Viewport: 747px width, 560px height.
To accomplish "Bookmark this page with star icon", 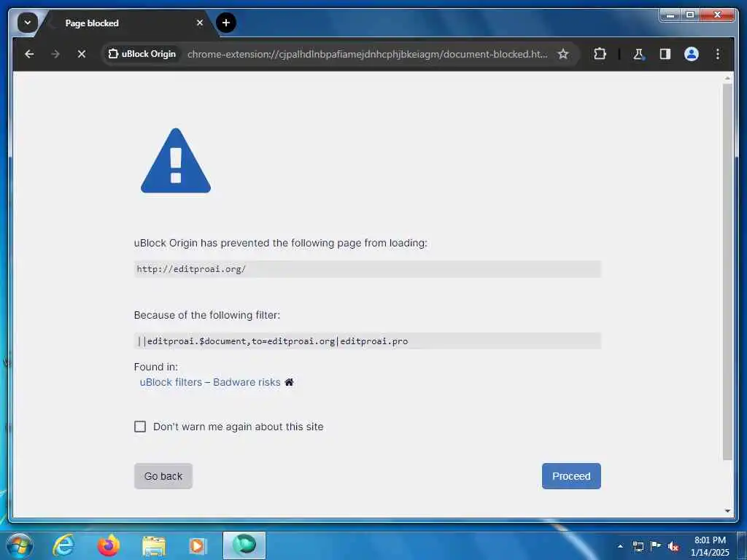I will coord(562,54).
